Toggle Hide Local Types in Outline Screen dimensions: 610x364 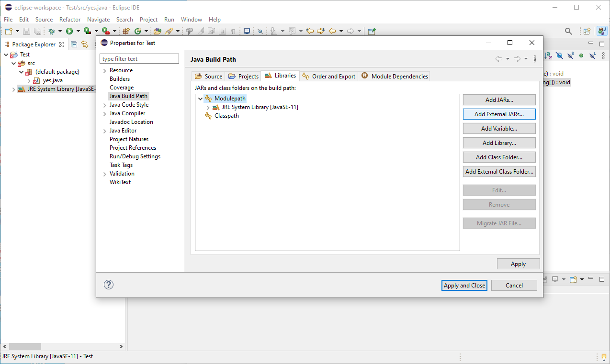(592, 55)
